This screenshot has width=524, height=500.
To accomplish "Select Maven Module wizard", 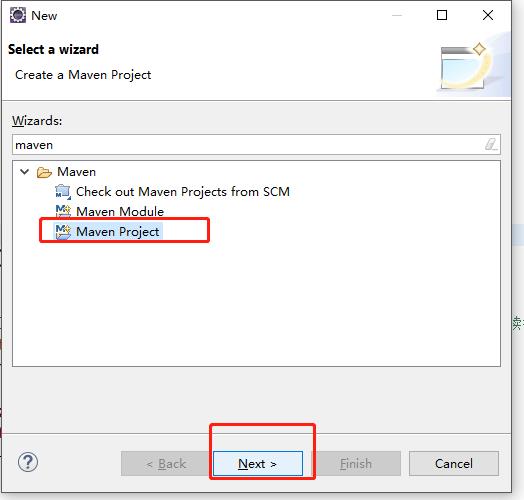I will point(120,212).
